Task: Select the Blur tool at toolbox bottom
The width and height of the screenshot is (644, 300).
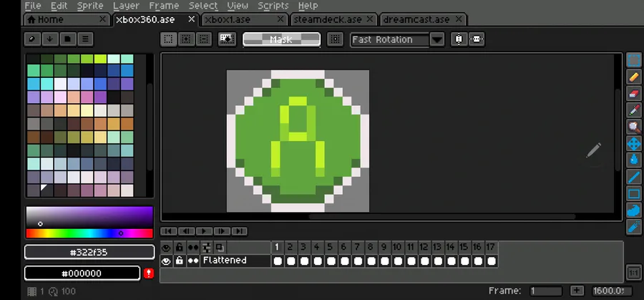Action: coord(634,227)
